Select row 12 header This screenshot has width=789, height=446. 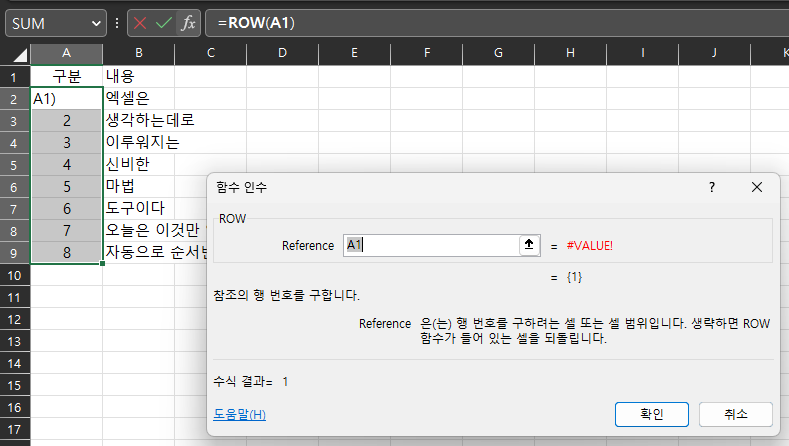pos(15,319)
